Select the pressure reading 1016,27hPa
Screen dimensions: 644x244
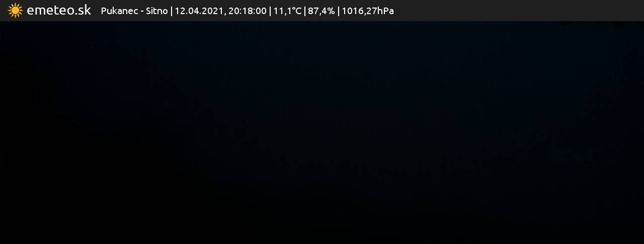368,11
